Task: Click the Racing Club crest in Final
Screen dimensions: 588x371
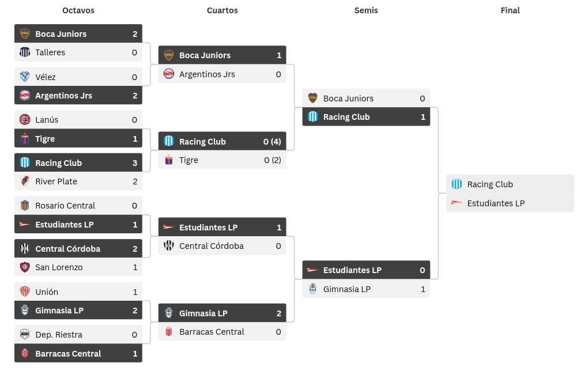Action: click(x=457, y=184)
